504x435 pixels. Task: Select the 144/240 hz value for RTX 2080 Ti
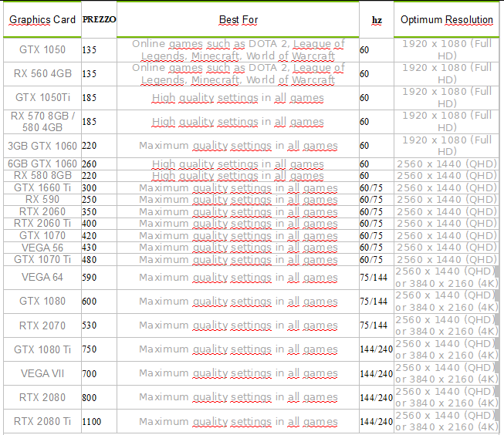pos(377,422)
